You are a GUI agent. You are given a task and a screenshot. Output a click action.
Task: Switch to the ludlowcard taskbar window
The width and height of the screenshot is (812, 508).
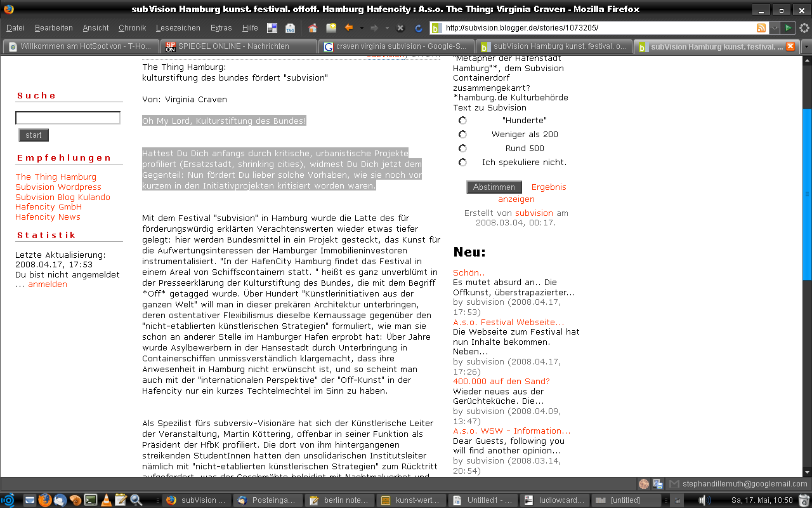(554, 500)
